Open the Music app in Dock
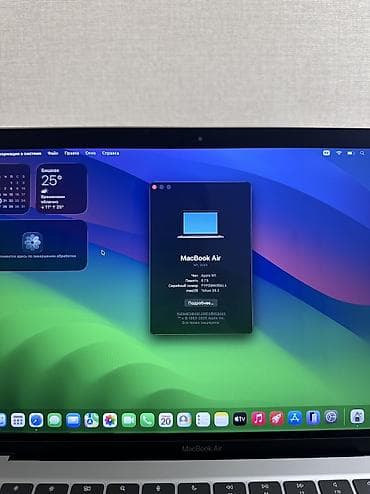Screen dimensions: 370x494 pos(258,418)
